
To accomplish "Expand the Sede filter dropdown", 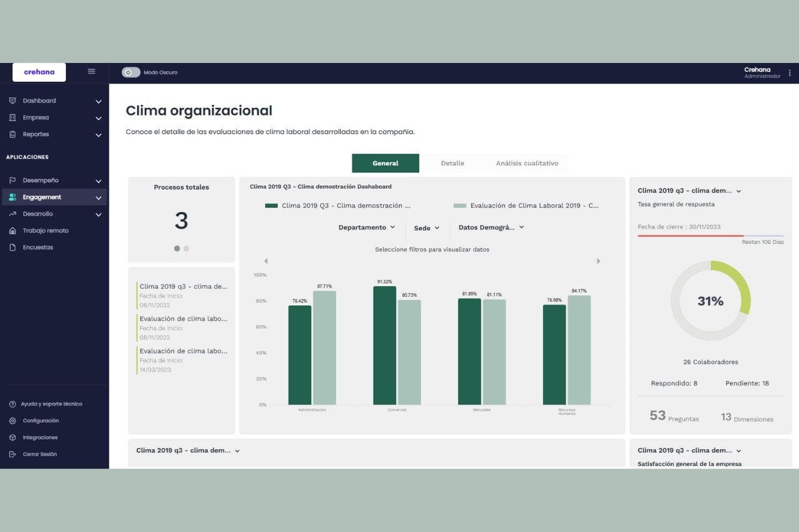I will (426, 227).
